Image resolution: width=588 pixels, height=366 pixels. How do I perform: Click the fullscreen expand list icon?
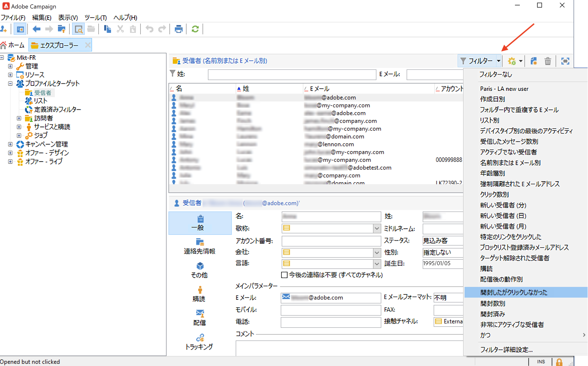(565, 61)
